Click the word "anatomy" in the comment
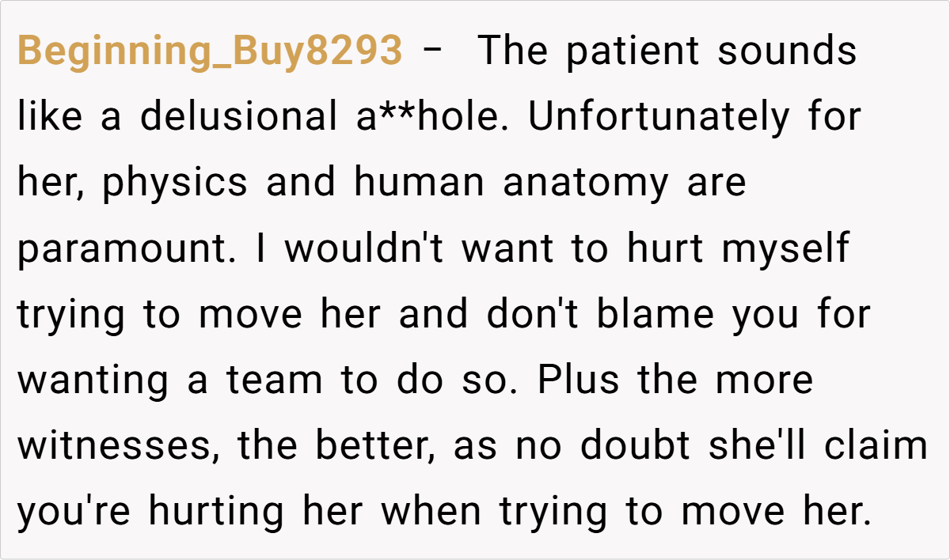 click(x=585, y=184)
